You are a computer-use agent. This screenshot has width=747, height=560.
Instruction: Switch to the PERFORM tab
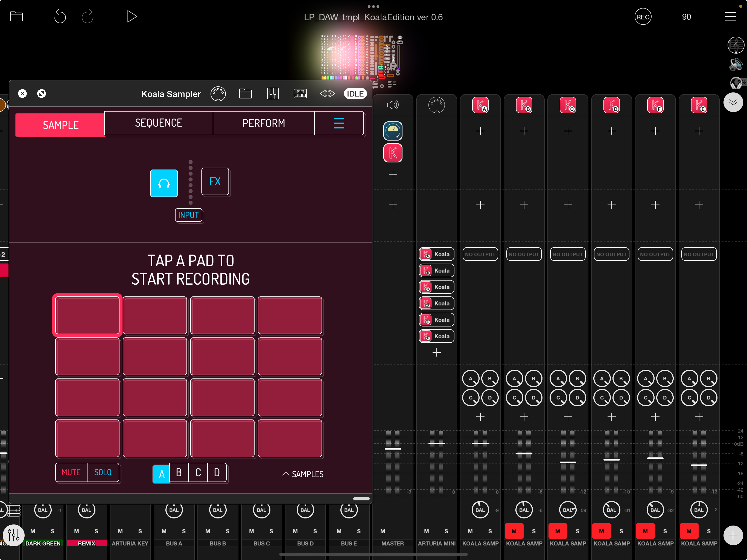click(x=263, y=123)
